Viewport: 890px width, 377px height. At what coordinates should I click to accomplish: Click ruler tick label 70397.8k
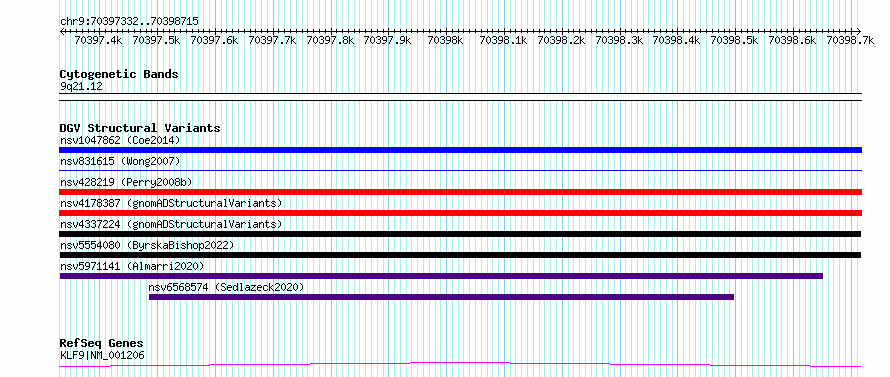(x=330, y=40)
